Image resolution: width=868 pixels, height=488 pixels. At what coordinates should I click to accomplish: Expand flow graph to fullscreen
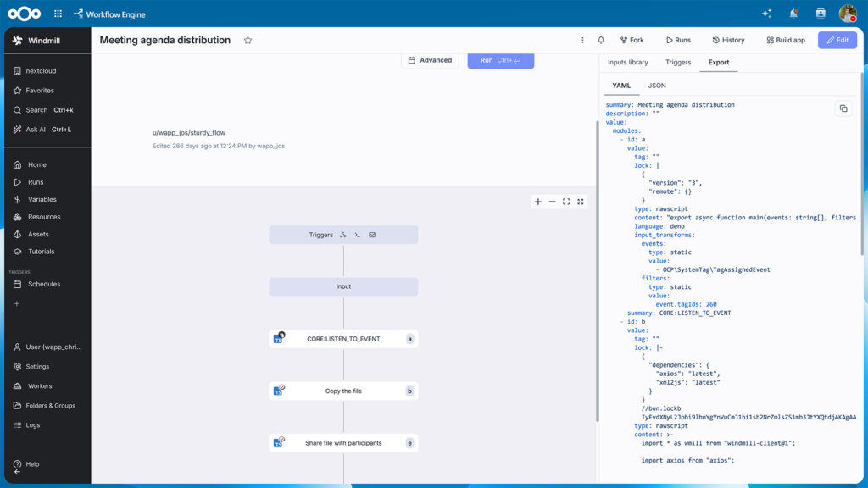(581, 202)
